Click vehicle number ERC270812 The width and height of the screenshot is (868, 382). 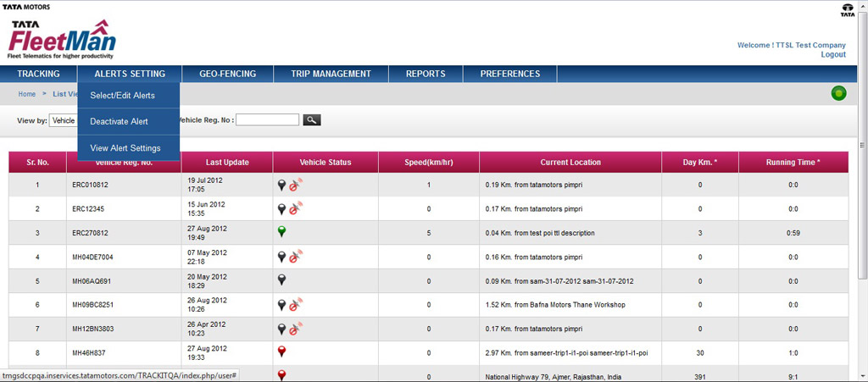[x=92, y=233]
